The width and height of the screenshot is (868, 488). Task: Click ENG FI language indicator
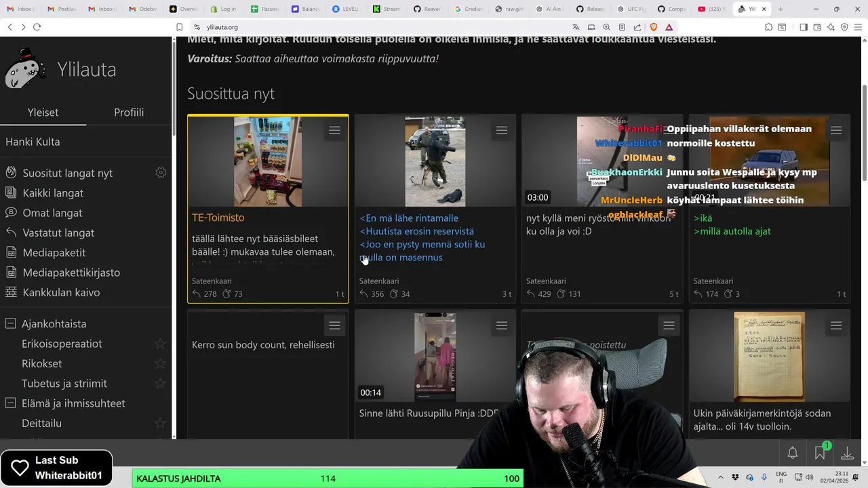coord(781,477)
